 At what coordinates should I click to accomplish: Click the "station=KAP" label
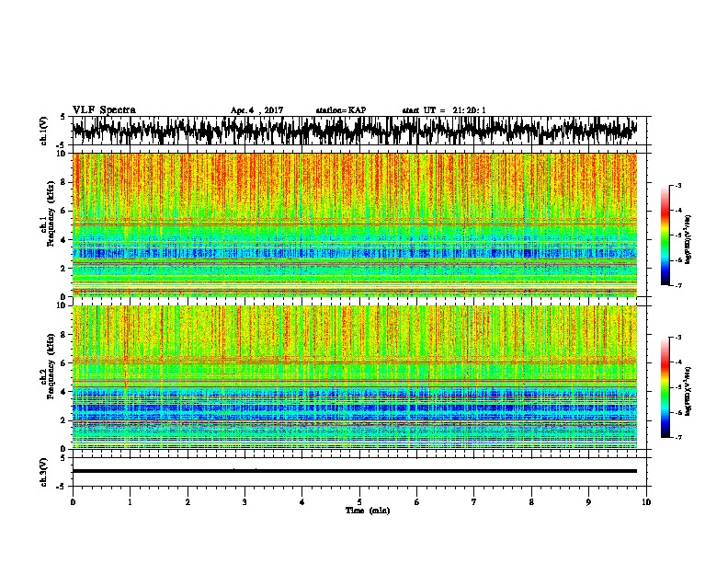pyautogui.click(x=341, y=110)
